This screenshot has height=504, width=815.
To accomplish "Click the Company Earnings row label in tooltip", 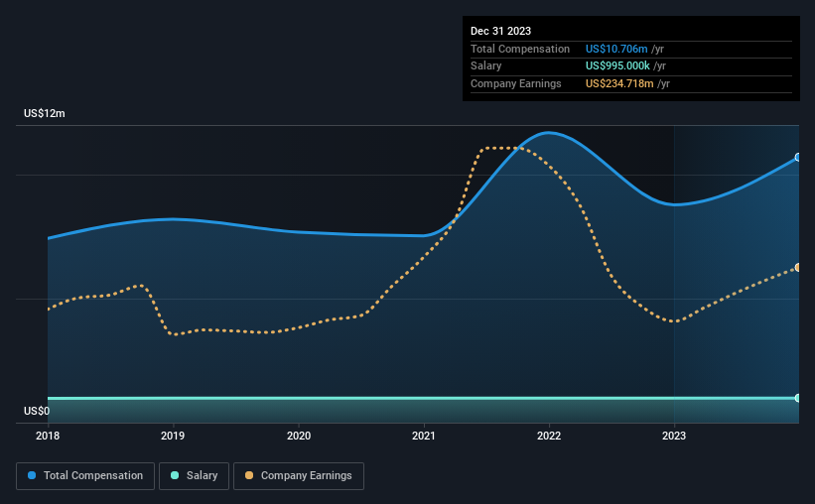I will [515, 83].
